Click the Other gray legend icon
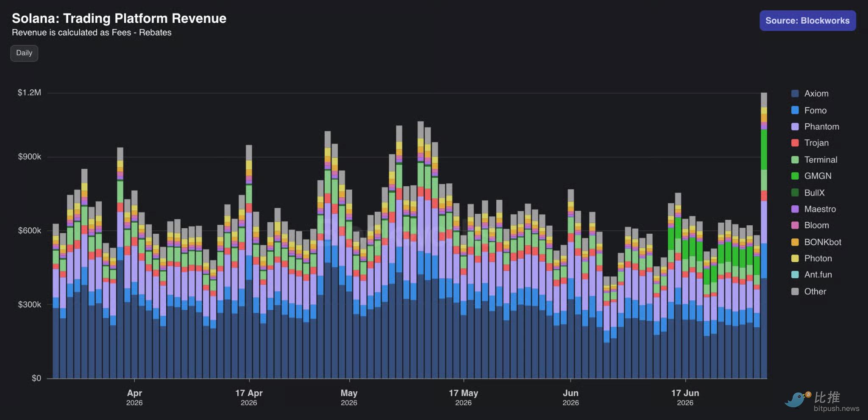The height and width of the screenshot is (420, 868). point(795,291)
